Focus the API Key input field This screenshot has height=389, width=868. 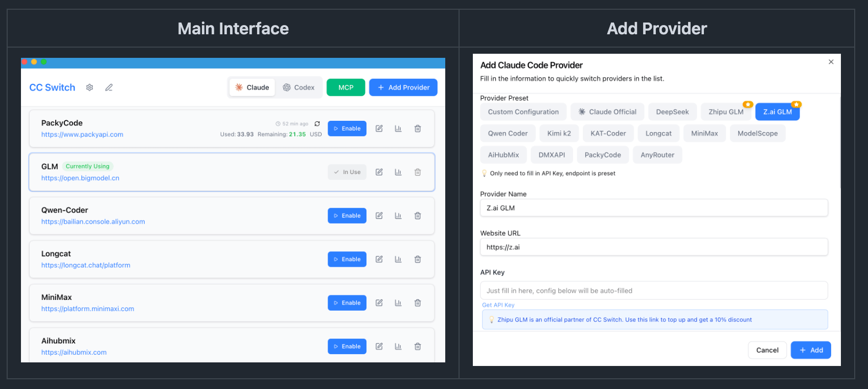coord(654,291)
